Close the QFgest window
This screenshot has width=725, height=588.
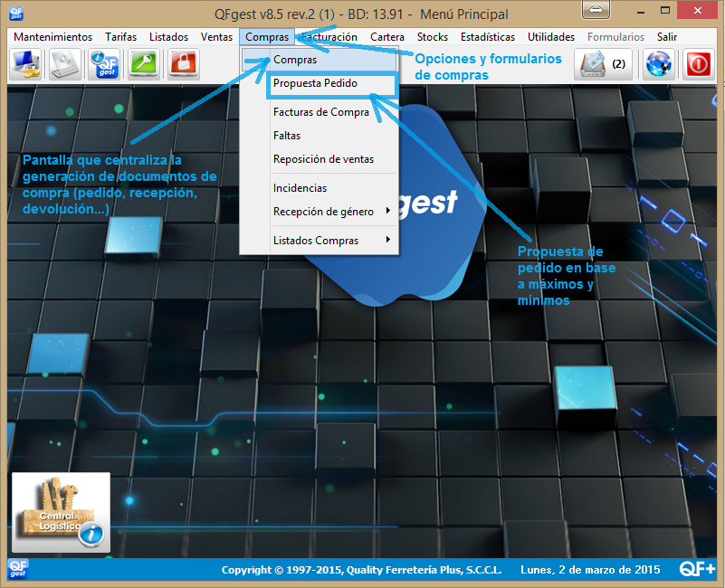click(697, 10)
